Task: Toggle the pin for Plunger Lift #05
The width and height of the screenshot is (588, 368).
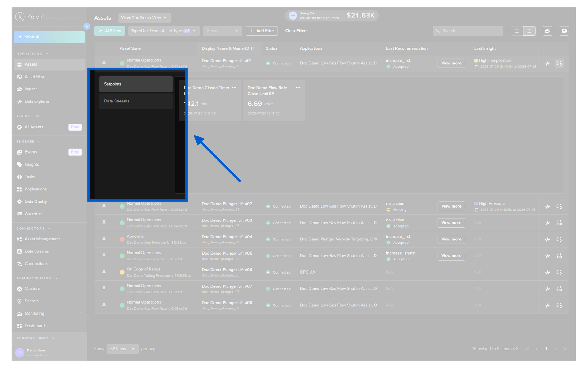Action: (x=104, y=256)
